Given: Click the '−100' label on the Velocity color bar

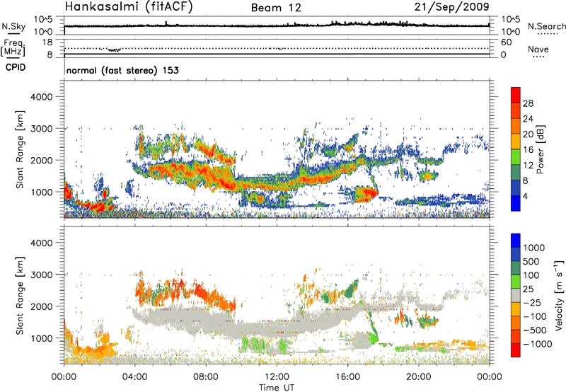Looking at the screenshot, I should pyautogui.click(x=534, y=316).
